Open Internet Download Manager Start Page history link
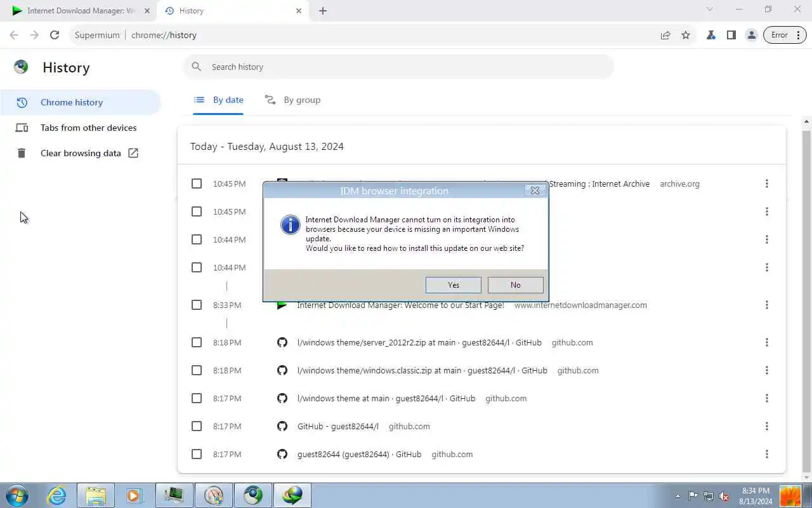The height and width of the screenshot is (508, 812). pos(400,305)
